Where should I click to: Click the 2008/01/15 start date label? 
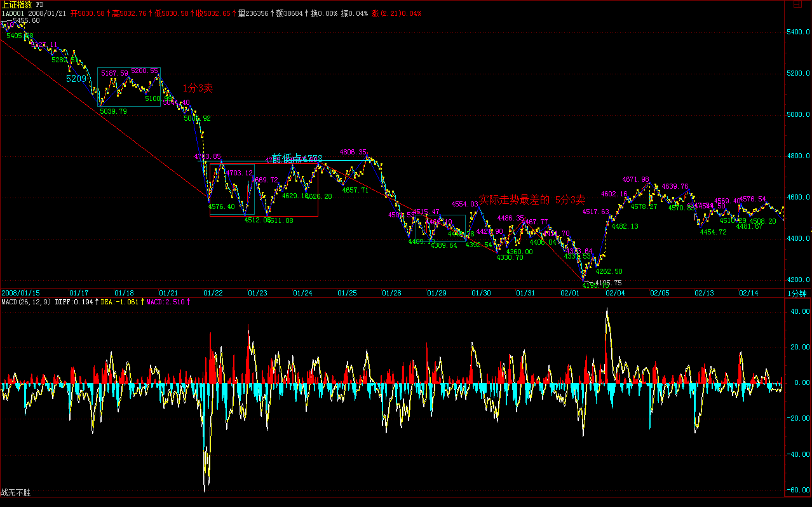[x=20, y=293]
